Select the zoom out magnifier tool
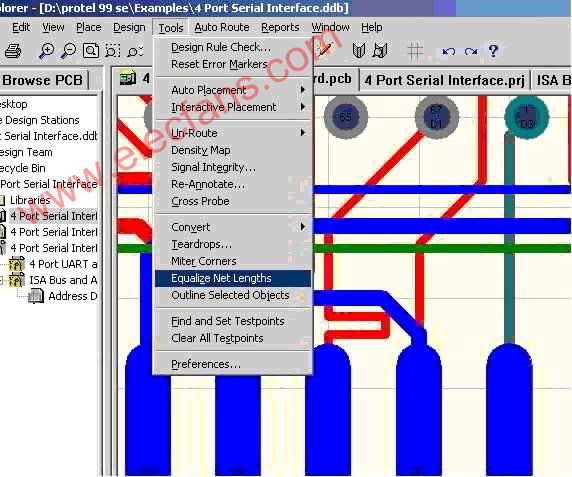 68,51
